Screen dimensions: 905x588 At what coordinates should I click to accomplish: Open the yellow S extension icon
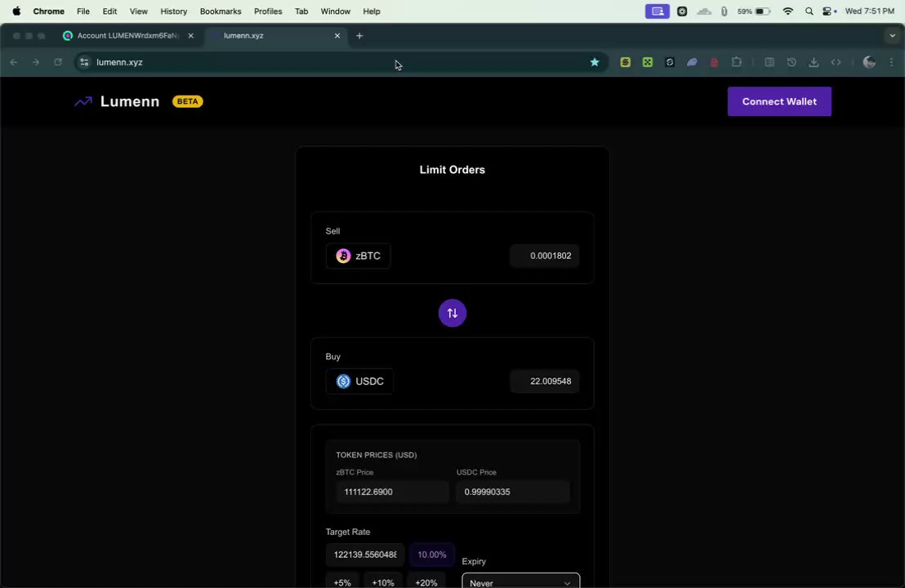(625, 62)
